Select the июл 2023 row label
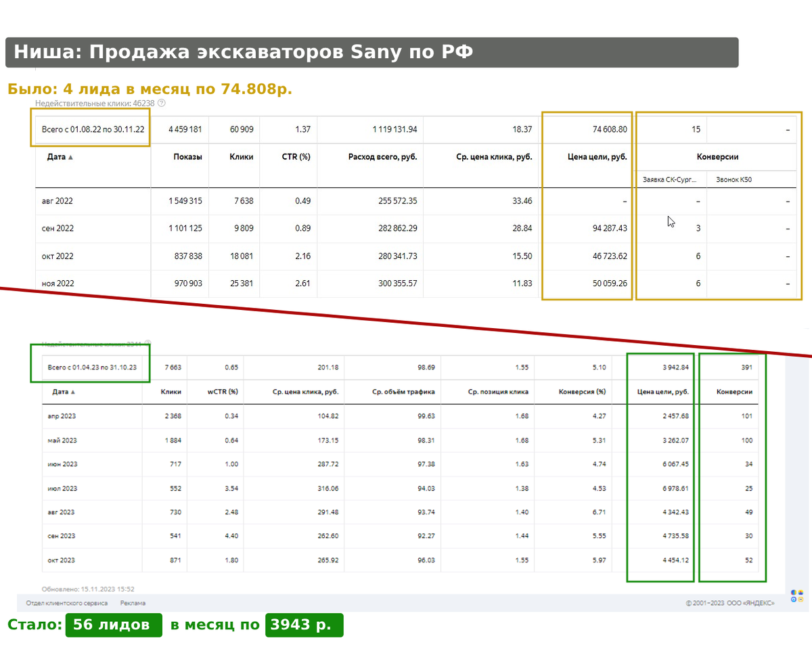The width and height of the screenshot is (812, 655). click(x=62, y=489)
